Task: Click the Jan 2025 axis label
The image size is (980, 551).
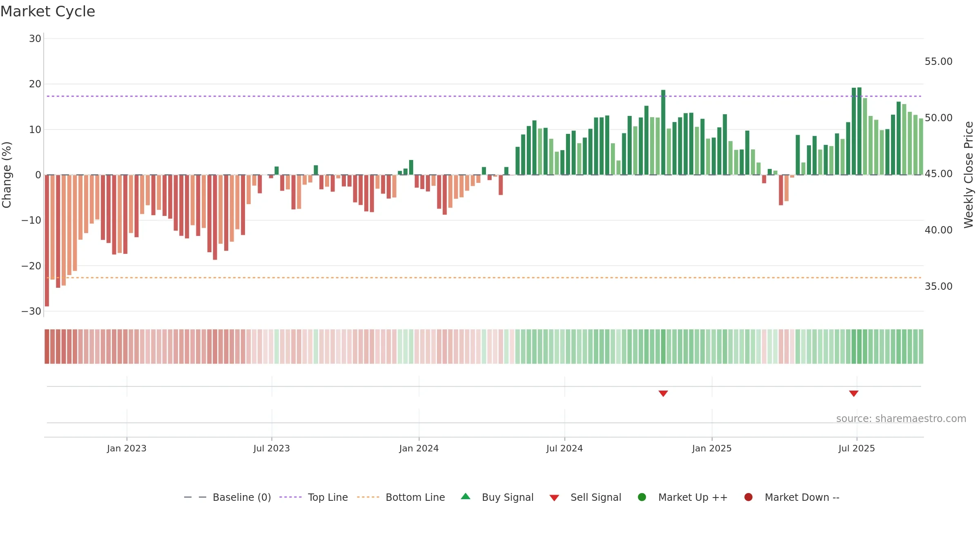Action: click(712, 449)
